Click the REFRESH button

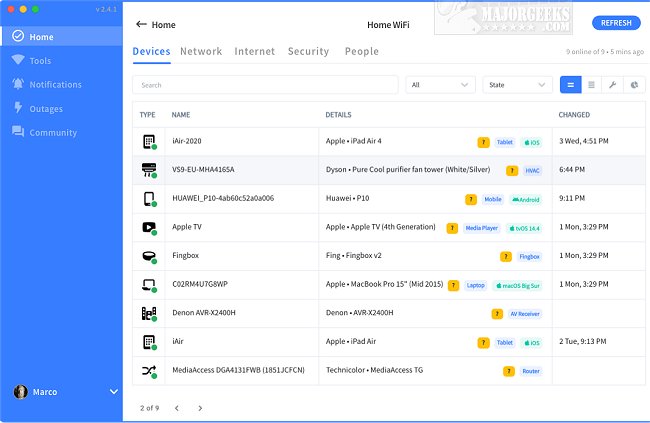pos(616,23)
